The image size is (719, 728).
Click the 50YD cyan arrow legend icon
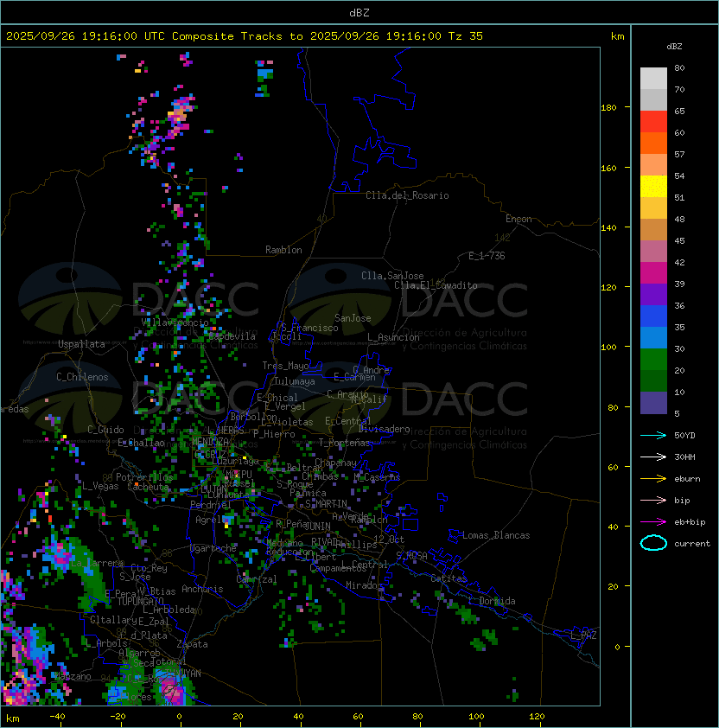(x=653, y=435)
